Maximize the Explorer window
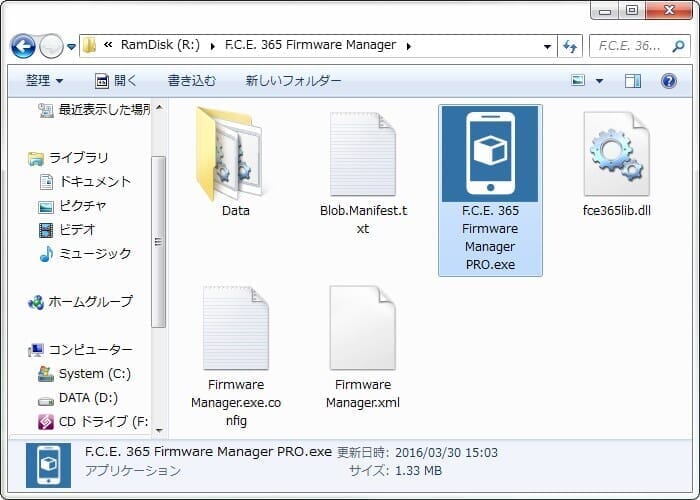The width and height of the screenshot is (700, 500). pyautogui.click(x=632, y=11)
